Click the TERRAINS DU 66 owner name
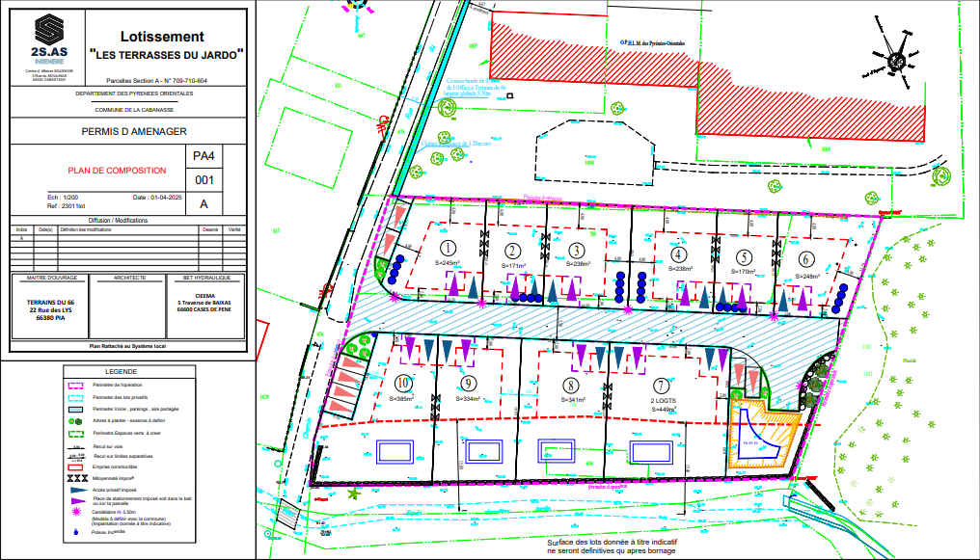This screenshot has width=980, height=560. pos(51,303)
